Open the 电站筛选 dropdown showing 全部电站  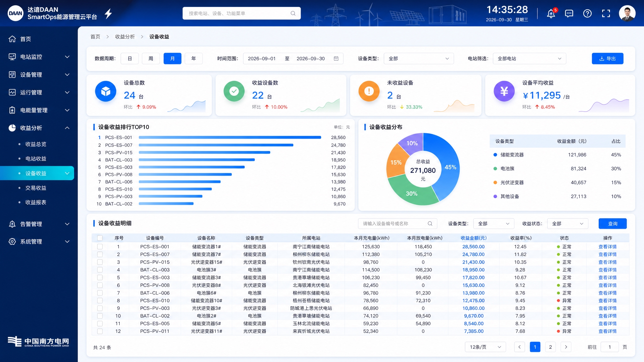pos(529,58)
